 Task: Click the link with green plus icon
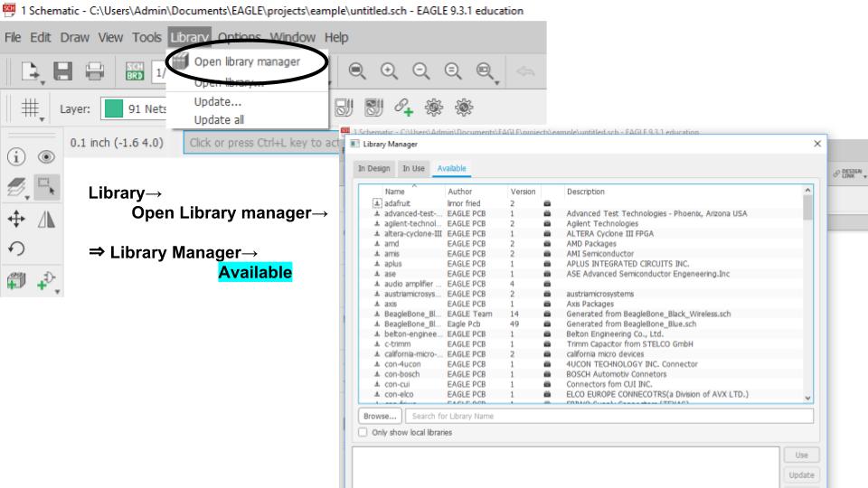(x=403, y=108)
